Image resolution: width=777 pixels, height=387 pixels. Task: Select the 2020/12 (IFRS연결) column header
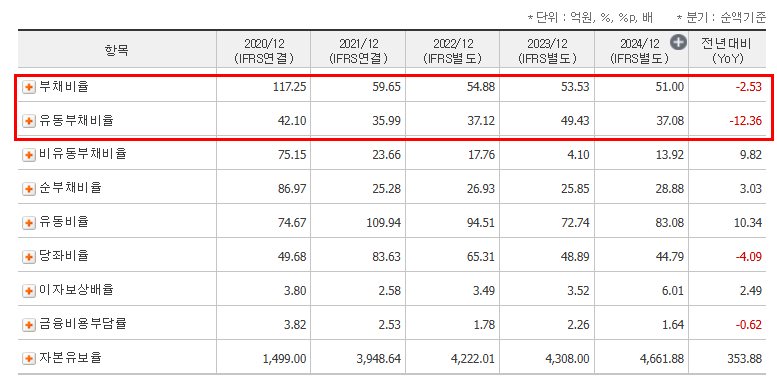tap(264, 50)
